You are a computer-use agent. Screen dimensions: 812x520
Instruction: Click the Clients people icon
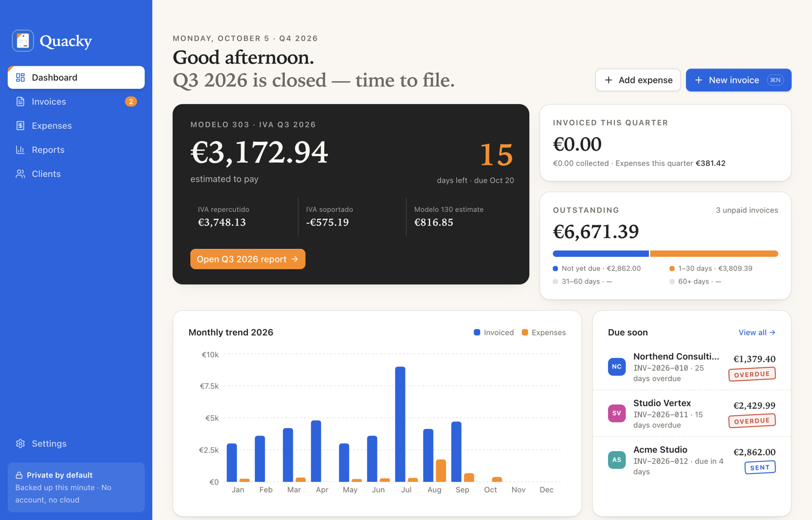click(20, 174)
